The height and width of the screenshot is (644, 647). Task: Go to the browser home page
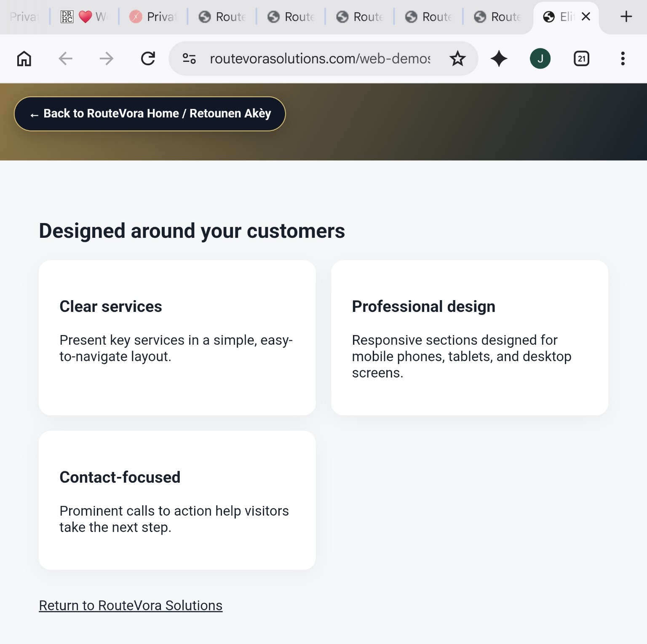(24, 59)
